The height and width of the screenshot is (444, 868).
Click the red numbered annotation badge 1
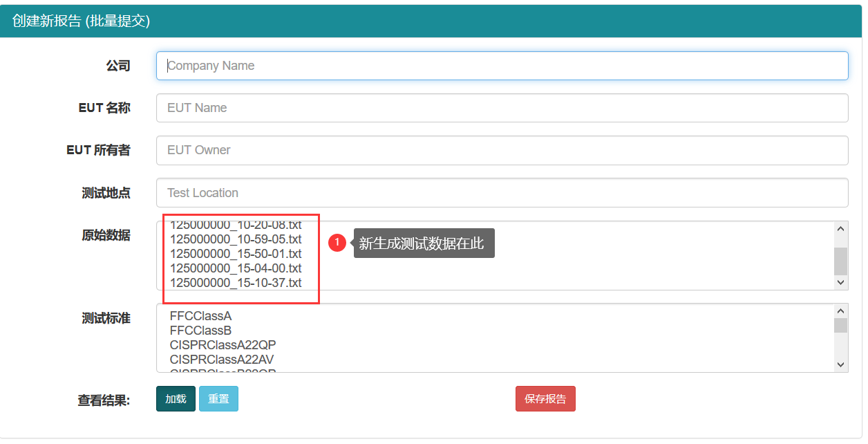pyautogui.click(x=337, y=243)
